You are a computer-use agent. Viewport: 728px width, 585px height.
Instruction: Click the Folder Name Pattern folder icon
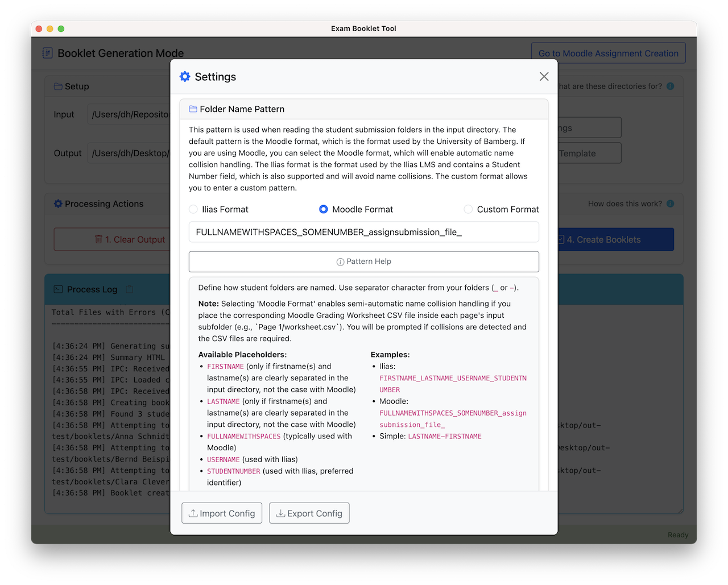(x=193, y=109)
